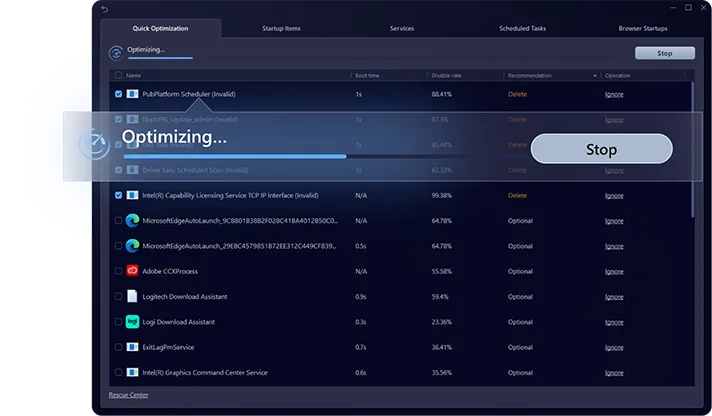Viewport: 712px width, 416px height.
Task: Click the 88.41% disable rate value
Action: click(441, 94)
